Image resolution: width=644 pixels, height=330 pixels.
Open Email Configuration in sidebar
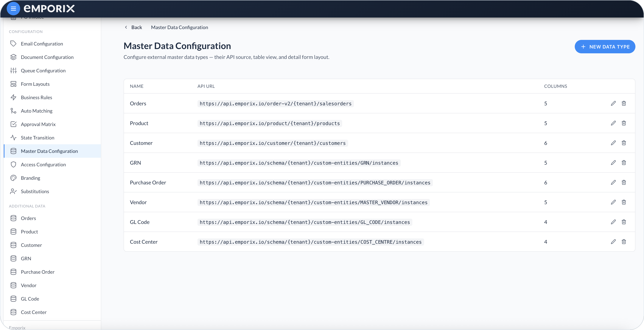52,44
